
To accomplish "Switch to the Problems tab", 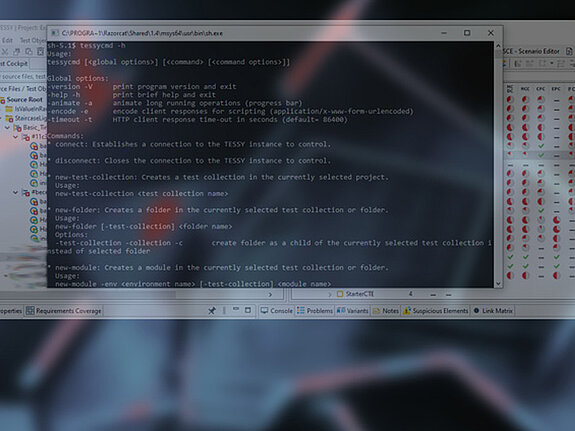I will click(x=315, y=311).
